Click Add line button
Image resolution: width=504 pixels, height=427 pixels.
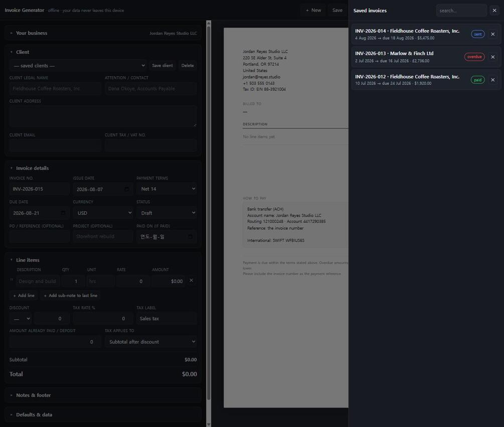[x=24, y=296]
